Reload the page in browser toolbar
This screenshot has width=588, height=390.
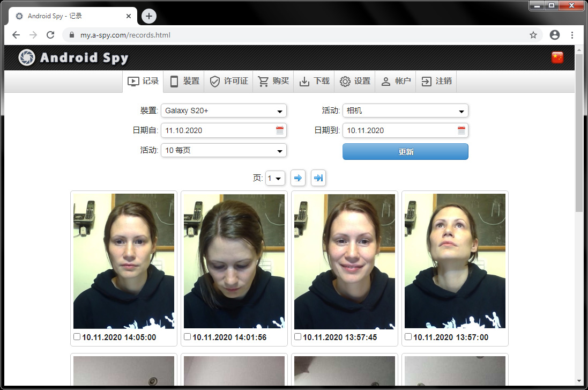coord(50,35)
